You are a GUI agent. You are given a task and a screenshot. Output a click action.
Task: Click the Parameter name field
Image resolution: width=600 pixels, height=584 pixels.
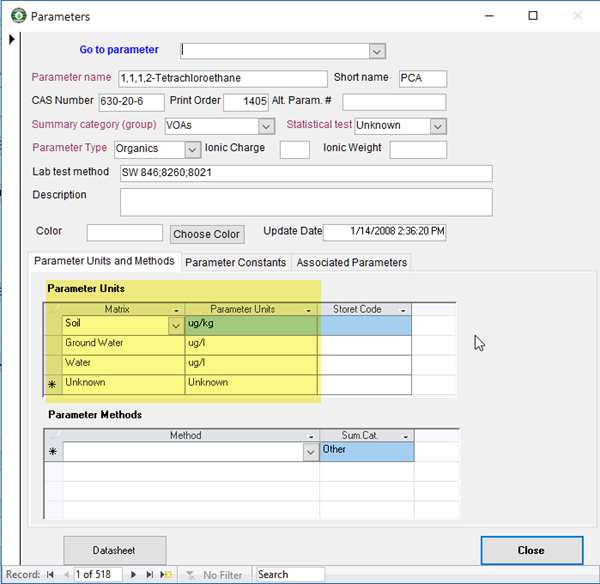click(223, 78)
